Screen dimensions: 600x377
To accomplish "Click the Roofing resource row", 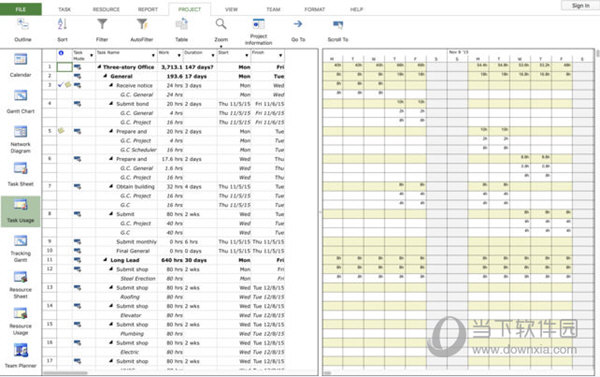I will click(x=130, y=297).
